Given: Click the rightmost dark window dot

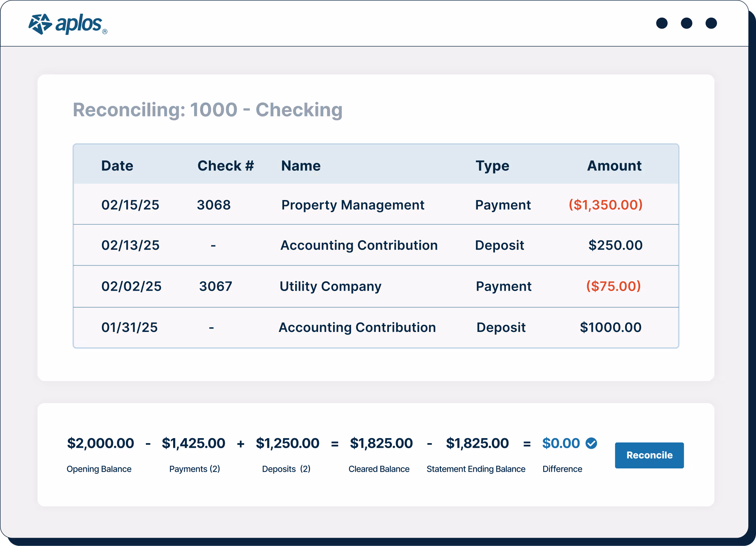Looking at the screenshot, I should coord(711,23).
